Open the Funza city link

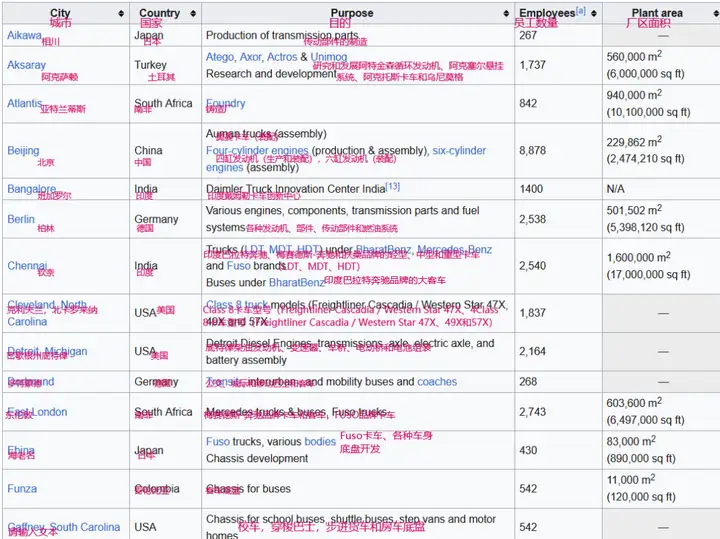(x=22, y=488)
